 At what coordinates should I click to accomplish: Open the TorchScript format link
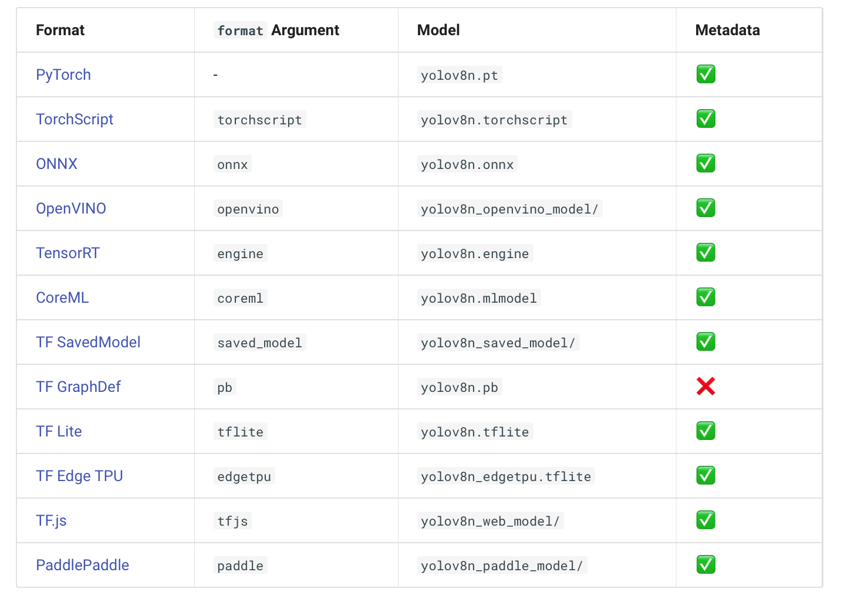(x=75, y=119)
